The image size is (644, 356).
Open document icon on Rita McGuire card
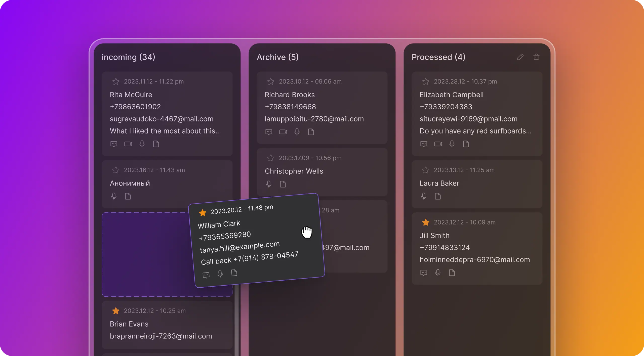click(x=156, y=144)
